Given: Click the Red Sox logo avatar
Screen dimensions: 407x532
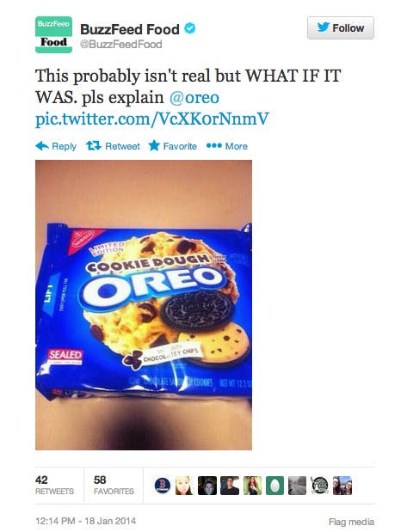Looking at the screenshot, I should (163, 486).
